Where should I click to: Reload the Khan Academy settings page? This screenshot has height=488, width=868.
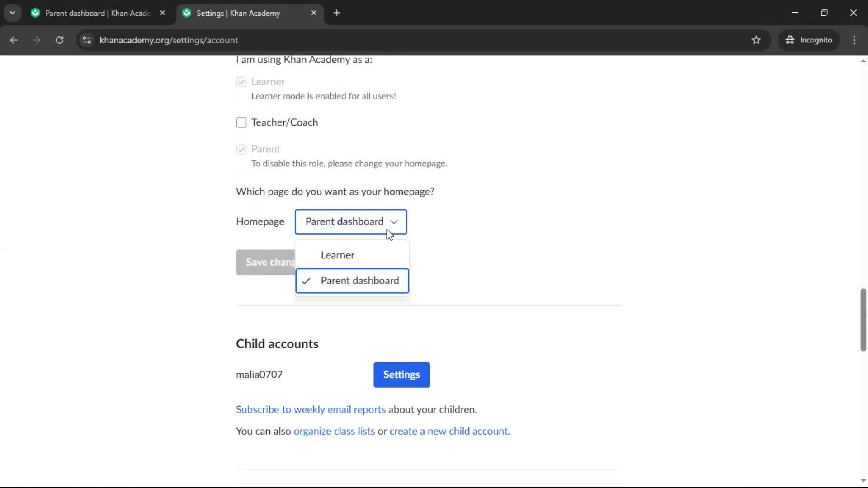pos(59,40)
